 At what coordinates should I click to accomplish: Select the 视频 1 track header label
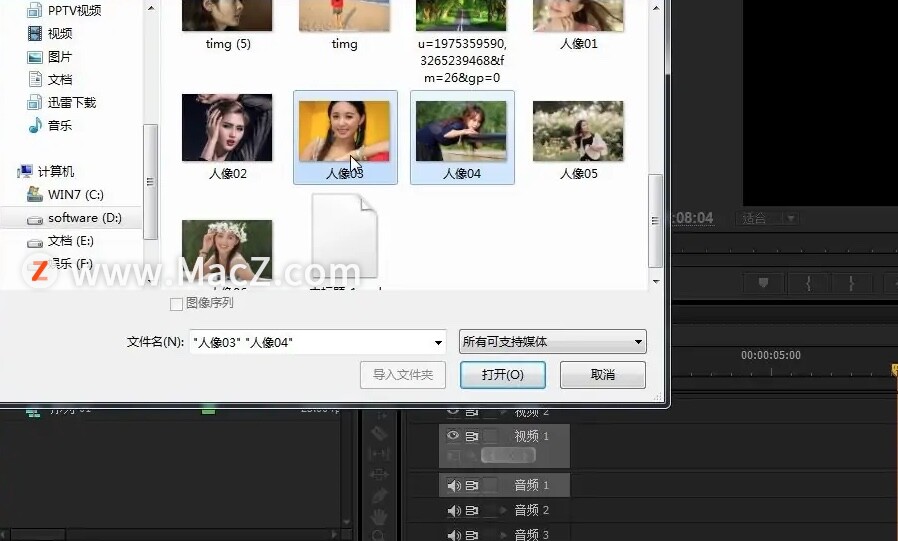pos(531,436)
